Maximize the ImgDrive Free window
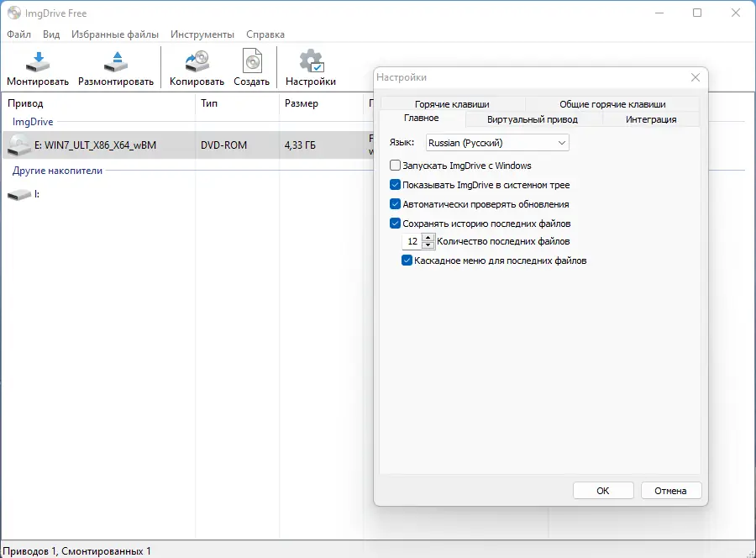The width and height of the screenshot is (756, 558). (697, 13)
